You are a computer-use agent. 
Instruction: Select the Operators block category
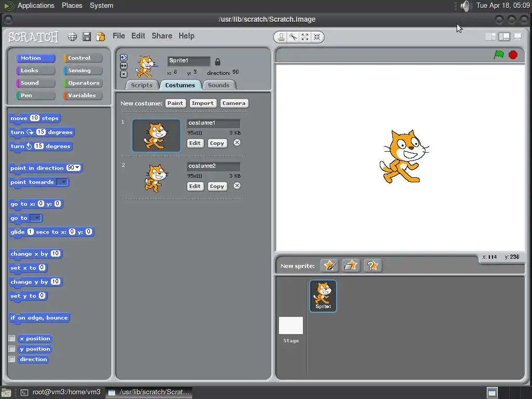pos(83,83)
